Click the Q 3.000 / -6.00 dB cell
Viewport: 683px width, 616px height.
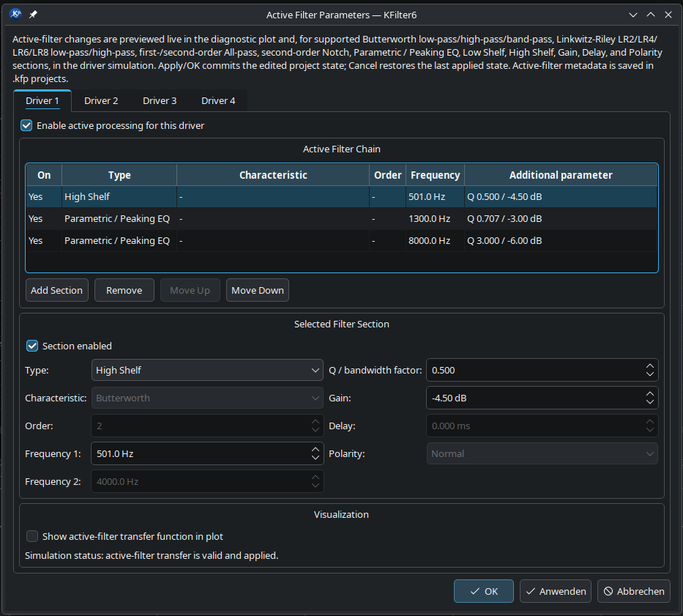click(561, 241)
